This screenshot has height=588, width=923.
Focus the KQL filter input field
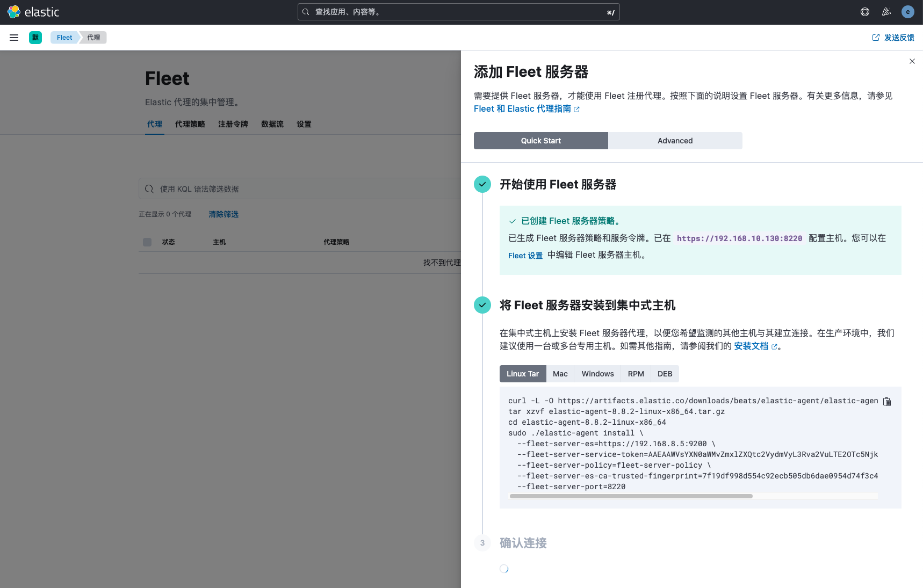[x=300, y=189]
